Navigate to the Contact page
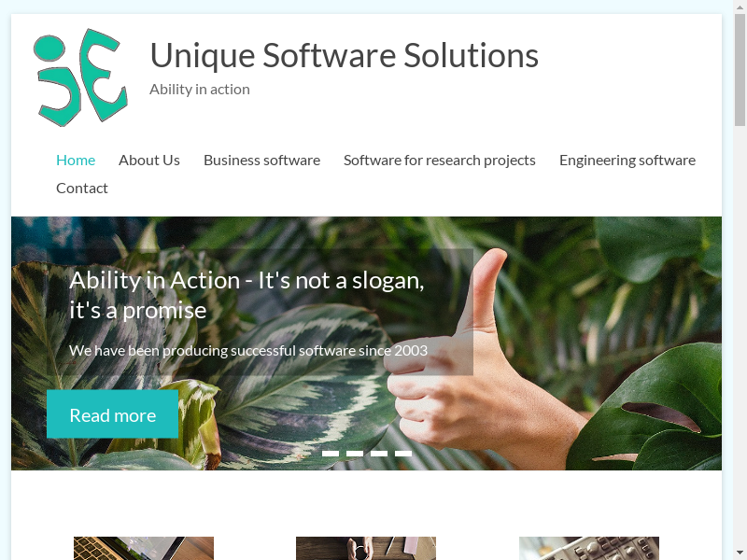The image size is (747, 560). click(x=82, y=189)
